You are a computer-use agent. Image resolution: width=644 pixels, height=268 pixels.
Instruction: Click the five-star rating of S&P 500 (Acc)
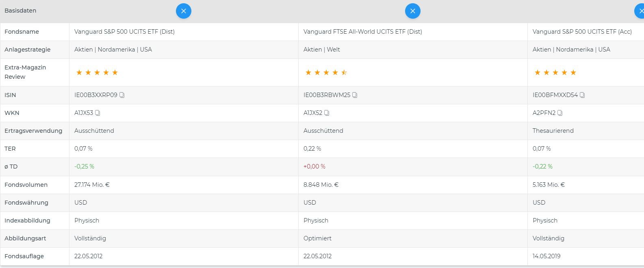(555, 72)
